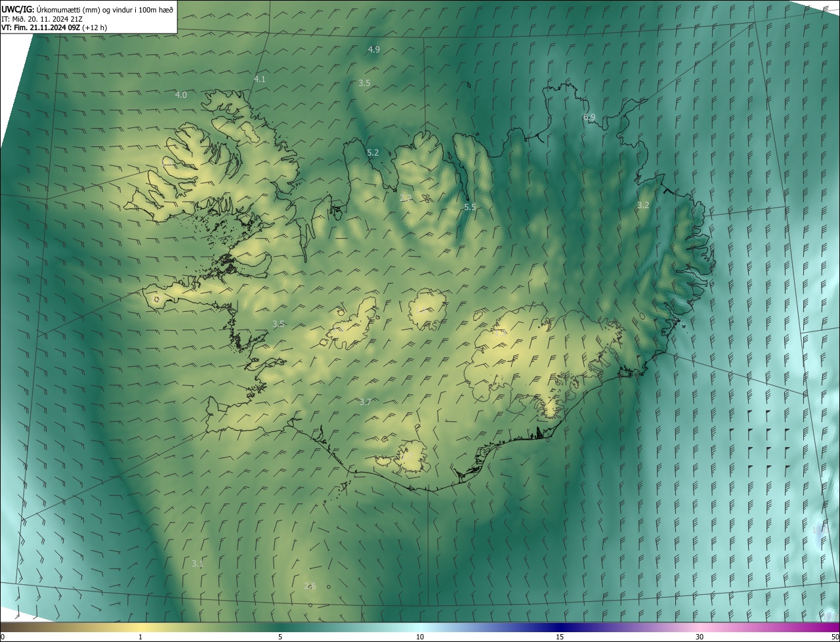
Task: Click the colorbar tick label "0"
Action: coord(3,637)
